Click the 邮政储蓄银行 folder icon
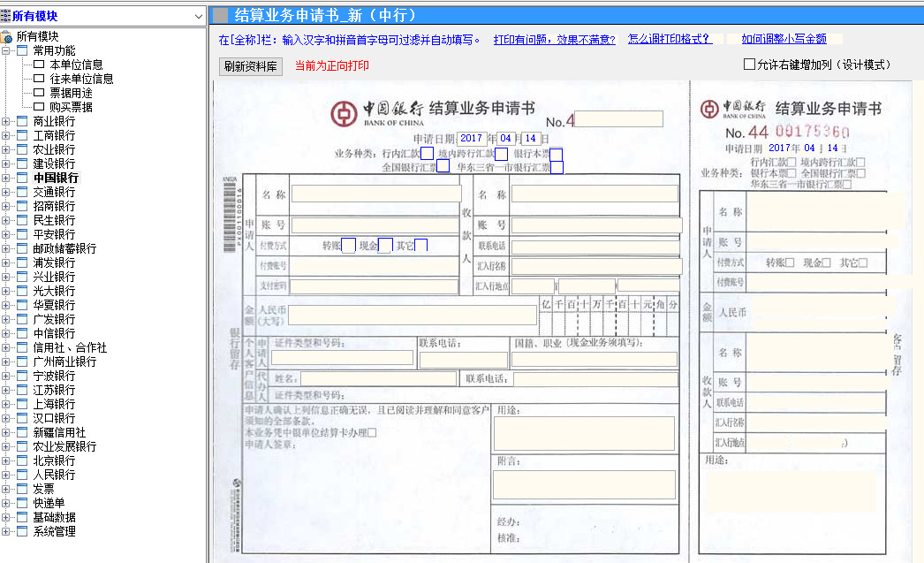The image size is (924, 563). point(22,248)
